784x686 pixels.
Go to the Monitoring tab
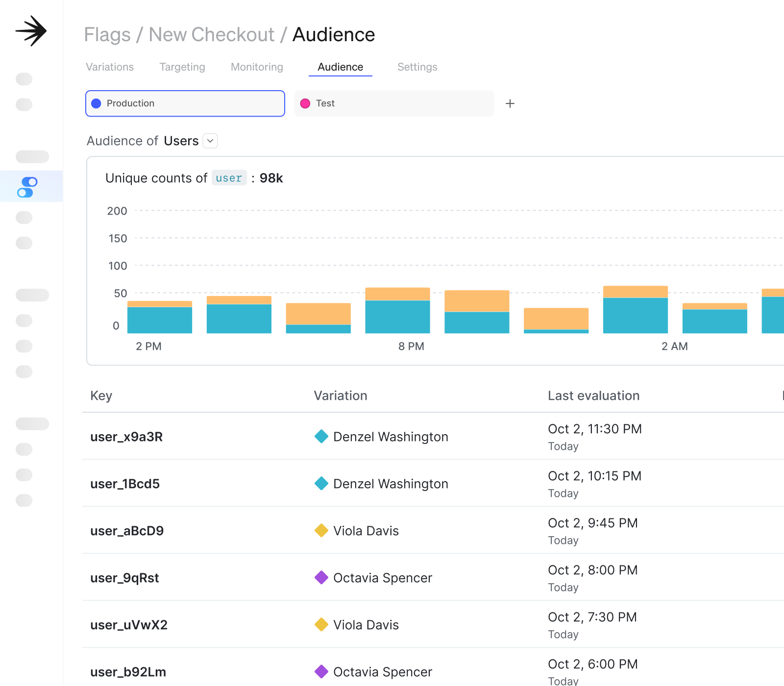257,67
